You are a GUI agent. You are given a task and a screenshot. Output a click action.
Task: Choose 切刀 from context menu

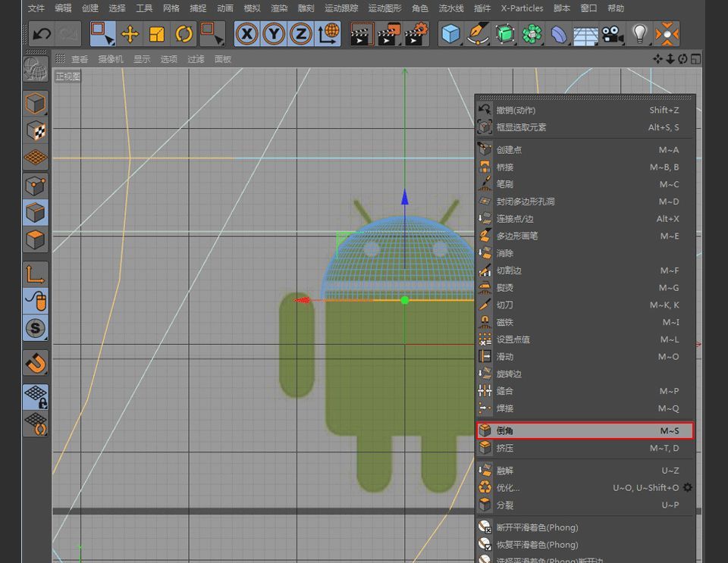pyautogui.click(x=585, y=305)
